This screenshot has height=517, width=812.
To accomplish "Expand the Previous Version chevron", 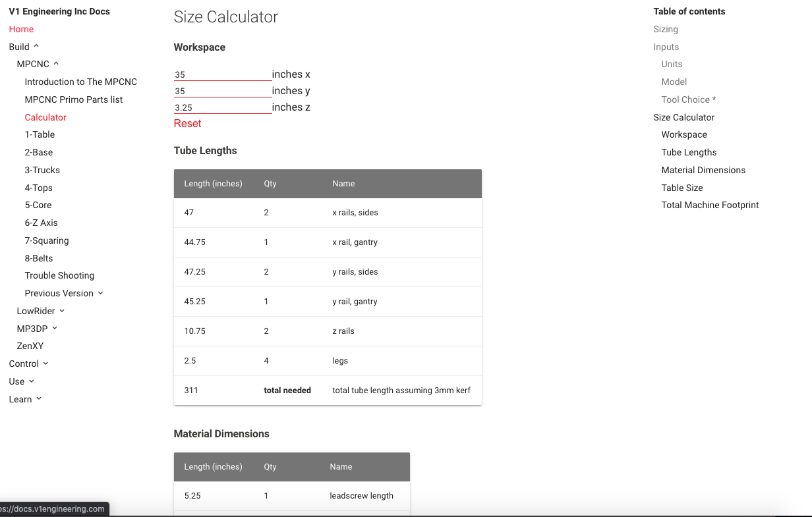I will [x=100, y=293].
